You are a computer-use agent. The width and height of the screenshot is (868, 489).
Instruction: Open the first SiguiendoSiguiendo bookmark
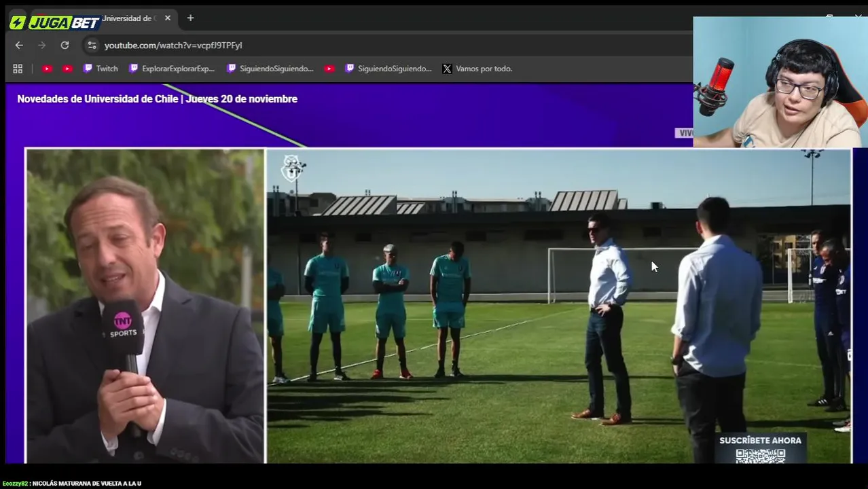270,69
